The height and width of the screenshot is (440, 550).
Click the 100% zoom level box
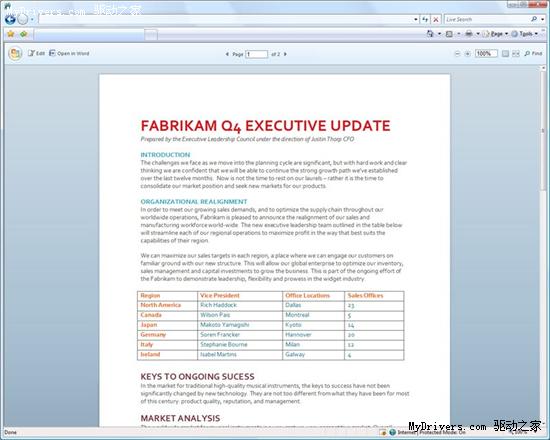[486, 54]
